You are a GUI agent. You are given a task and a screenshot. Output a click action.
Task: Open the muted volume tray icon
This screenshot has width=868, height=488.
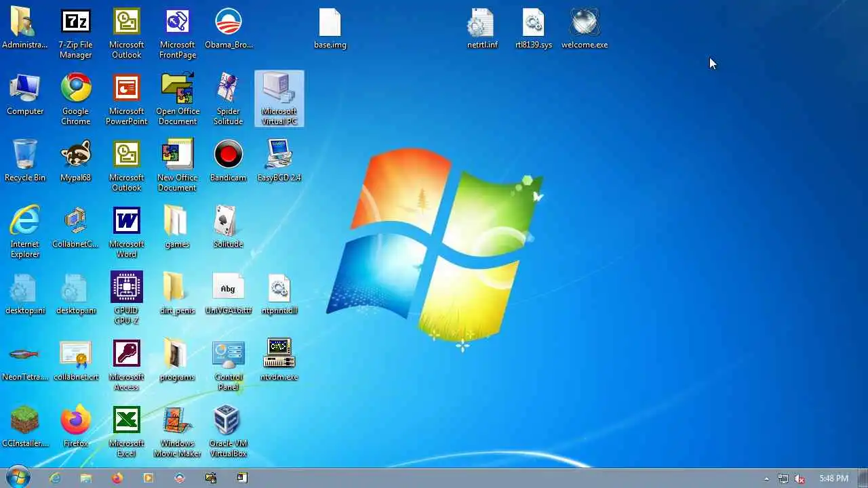pyautogui.click(x=800, y=479)
